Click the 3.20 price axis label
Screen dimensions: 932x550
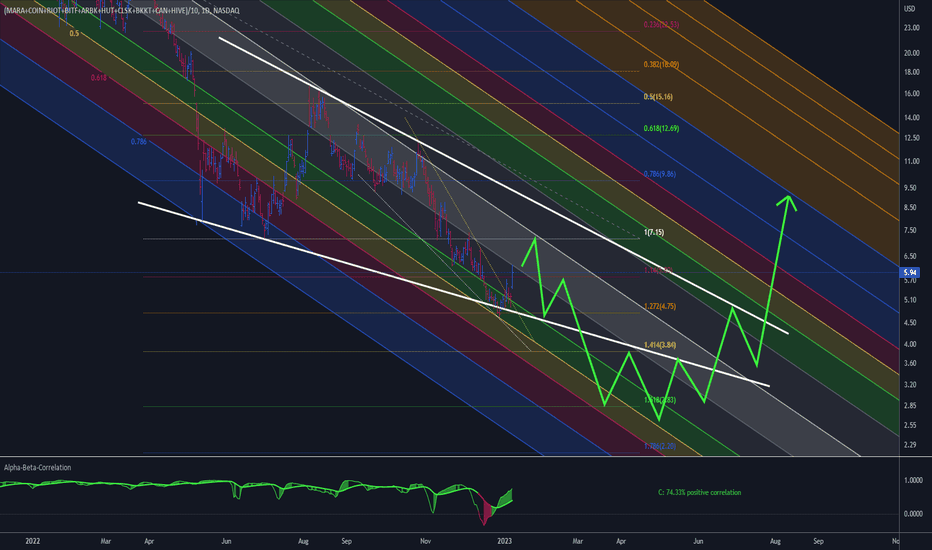click(910, 385)
